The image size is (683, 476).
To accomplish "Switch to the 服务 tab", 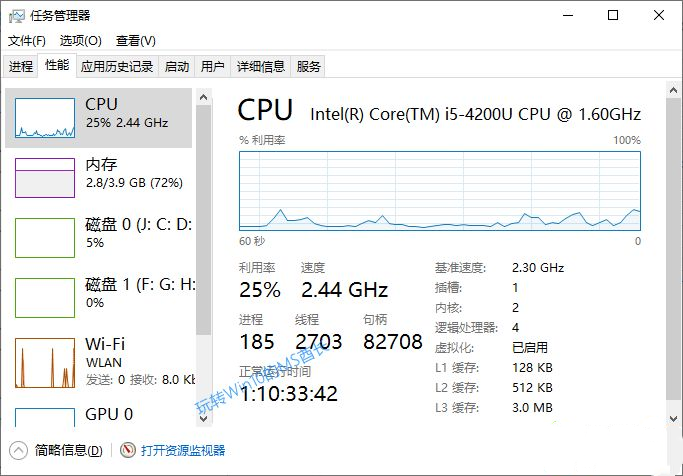I will click(x=308, y=66).
